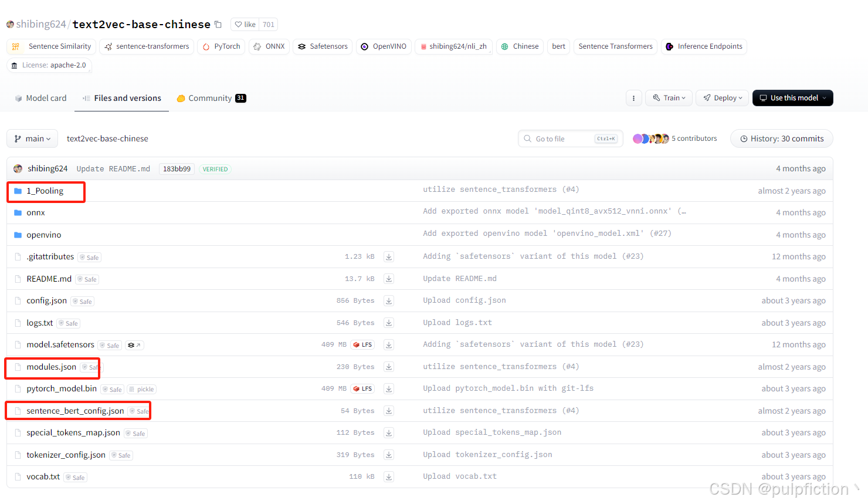868x504 pixels.
Task: Select the Inference Endpoints tag
Action: (704, 46)
